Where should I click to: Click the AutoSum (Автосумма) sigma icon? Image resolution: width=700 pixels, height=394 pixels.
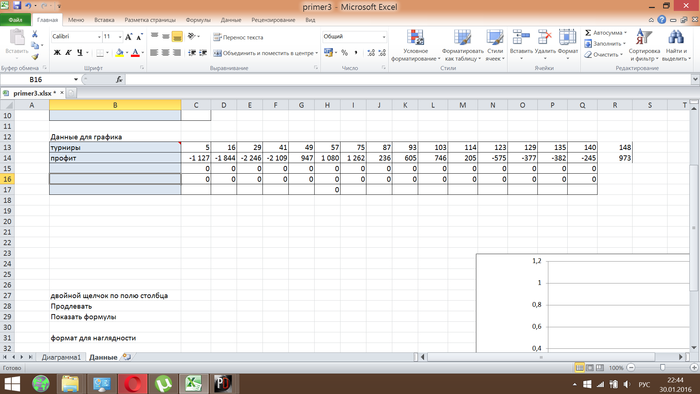click(588, 33)
